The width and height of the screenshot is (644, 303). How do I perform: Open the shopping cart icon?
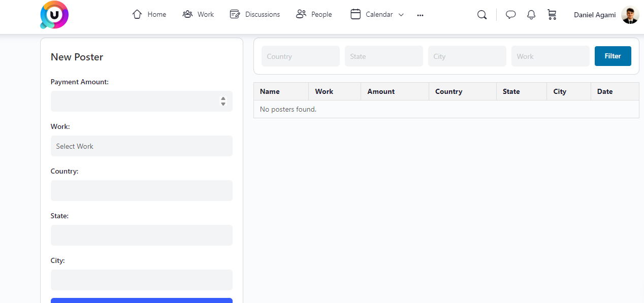click(x=552, y=15)
